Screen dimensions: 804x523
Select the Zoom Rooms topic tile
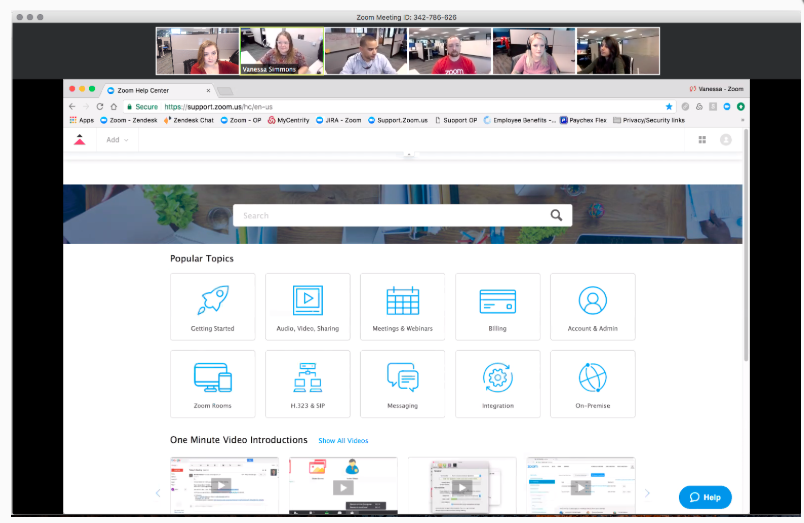212,383
